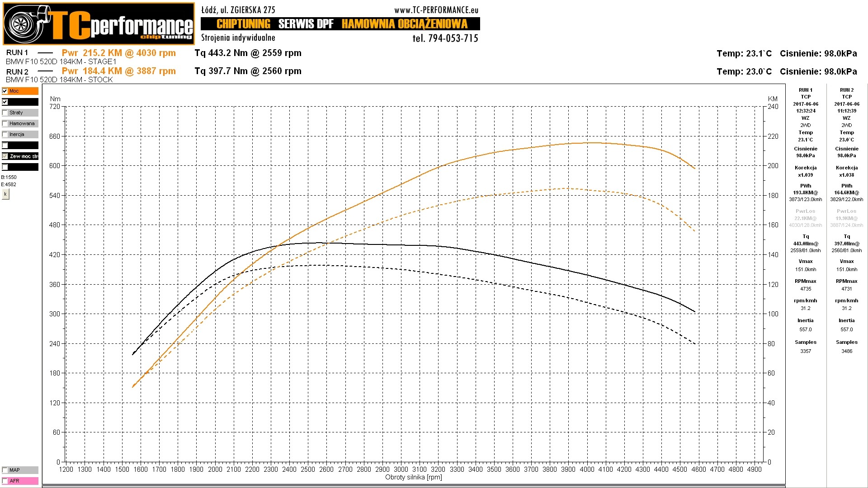Viewport: 868px width, 488px height.
Task: Click the RUN 1 header in the side panel
Action: [805, 90]
